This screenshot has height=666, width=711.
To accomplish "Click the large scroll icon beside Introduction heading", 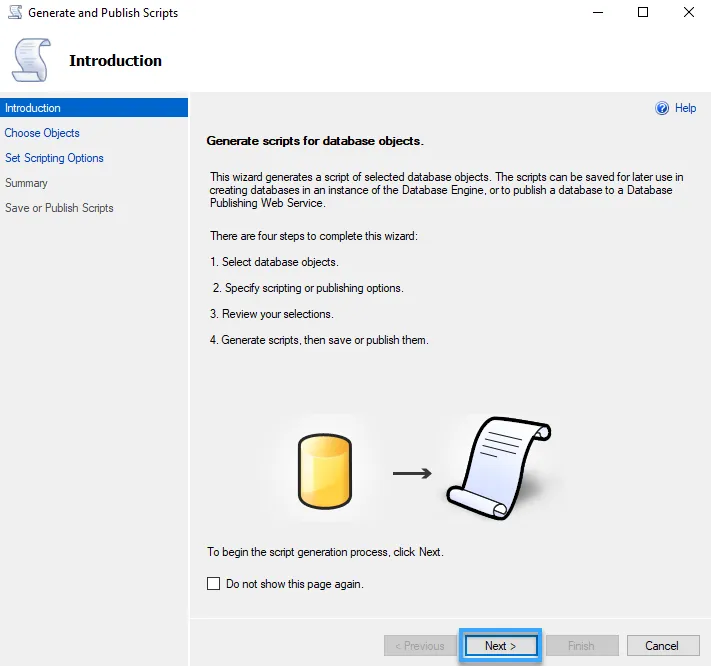I will point(31,60).
